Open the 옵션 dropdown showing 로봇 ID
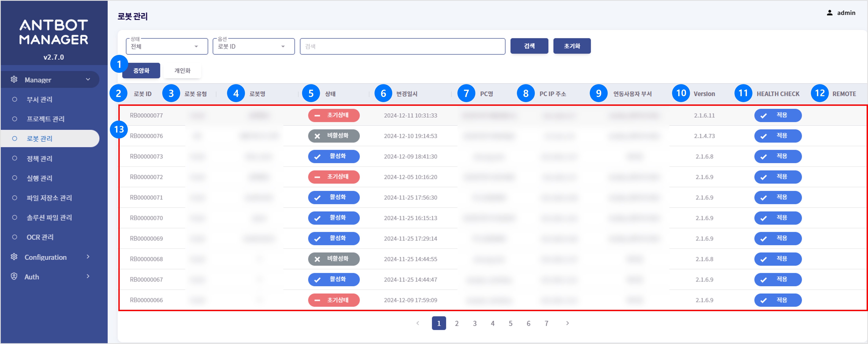 click(253, 46)
